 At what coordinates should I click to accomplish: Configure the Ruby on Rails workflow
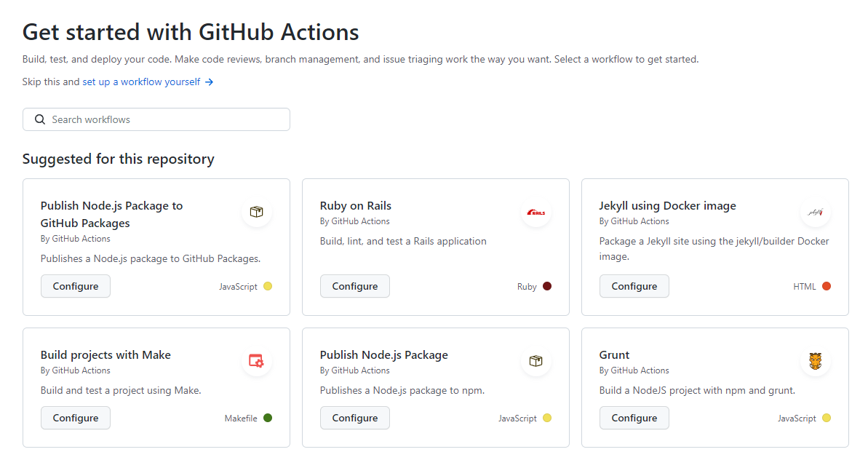click(x=355, y=286)
